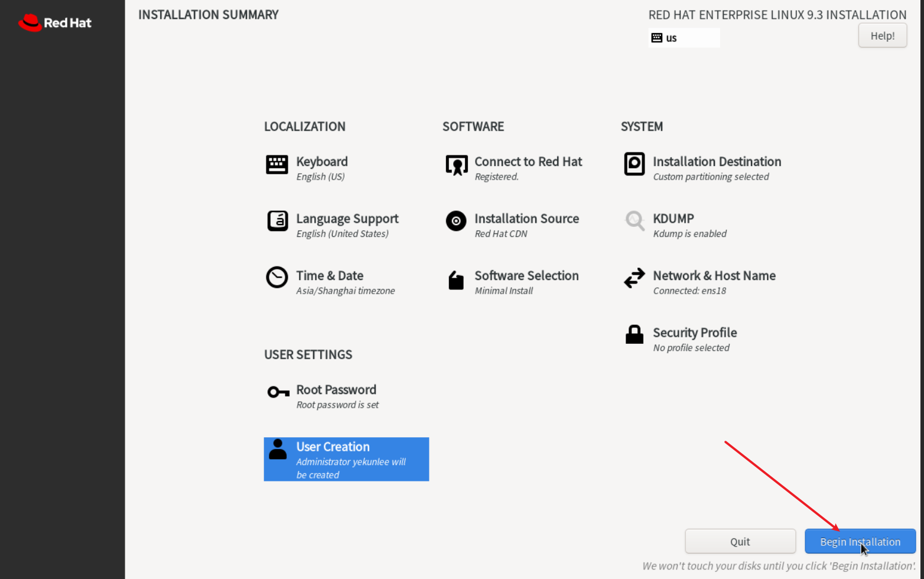
Task: Click the Quit button
Action: [740, 541]
